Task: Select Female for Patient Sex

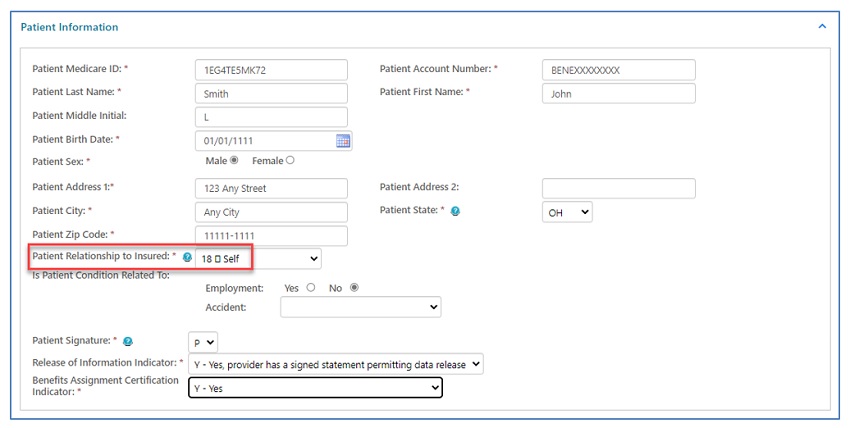Action: coord(290,160)
